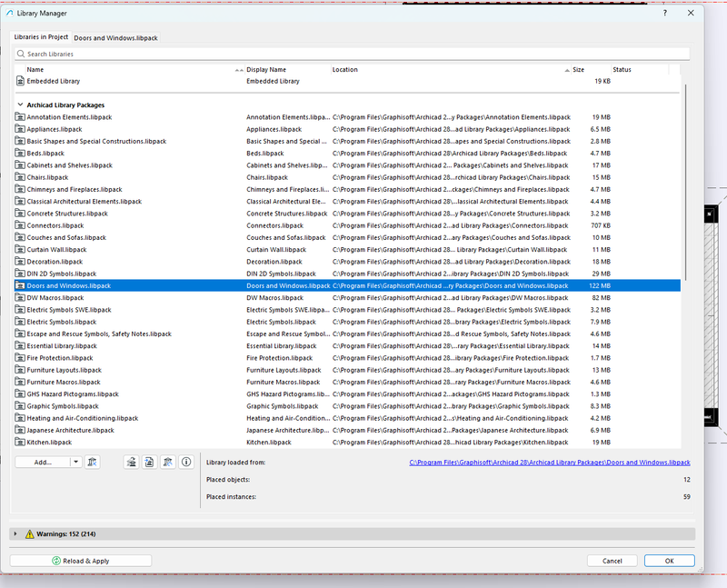Click the Reload & Apply refresh icon

pyautogui.click(x=56, y=561)
